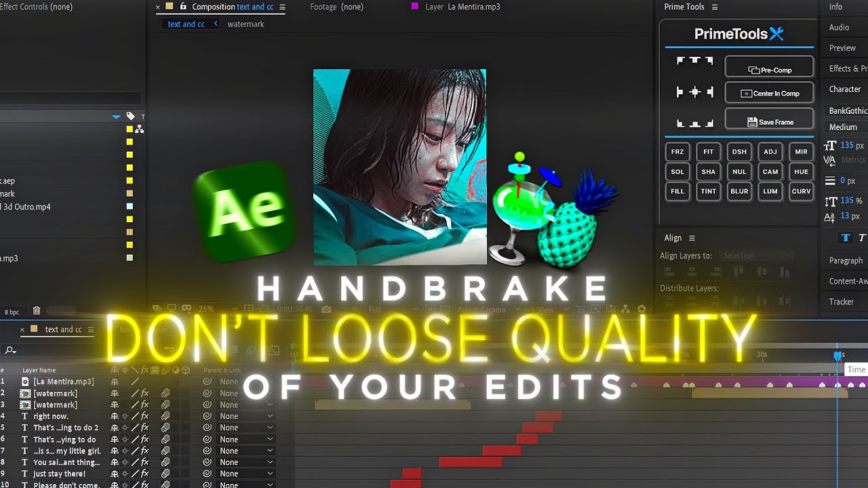
Task: Open the Medium font style dropdown
Action: click(846, 127)
